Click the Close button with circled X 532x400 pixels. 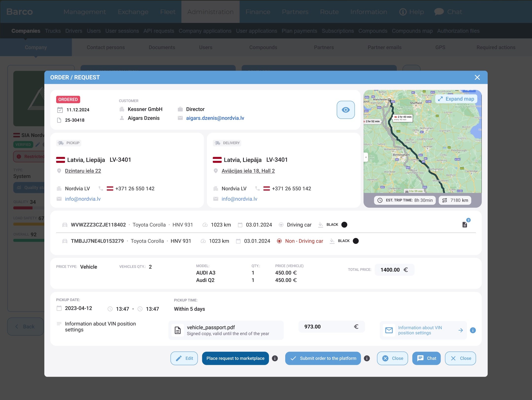click(x=392, y=358)
